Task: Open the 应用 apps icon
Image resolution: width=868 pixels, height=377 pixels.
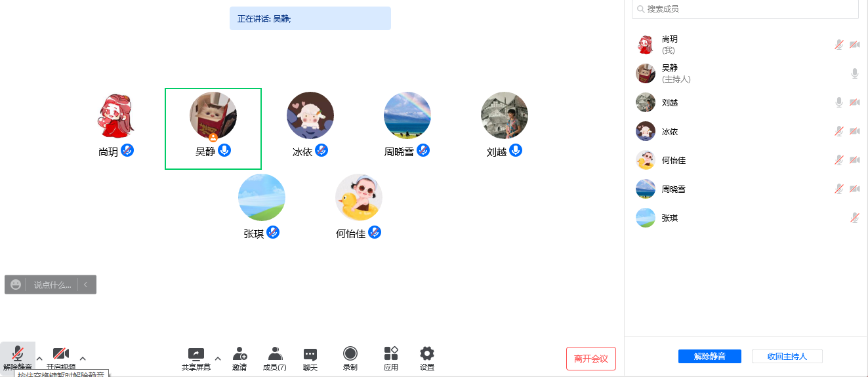Action: [391, 355]
